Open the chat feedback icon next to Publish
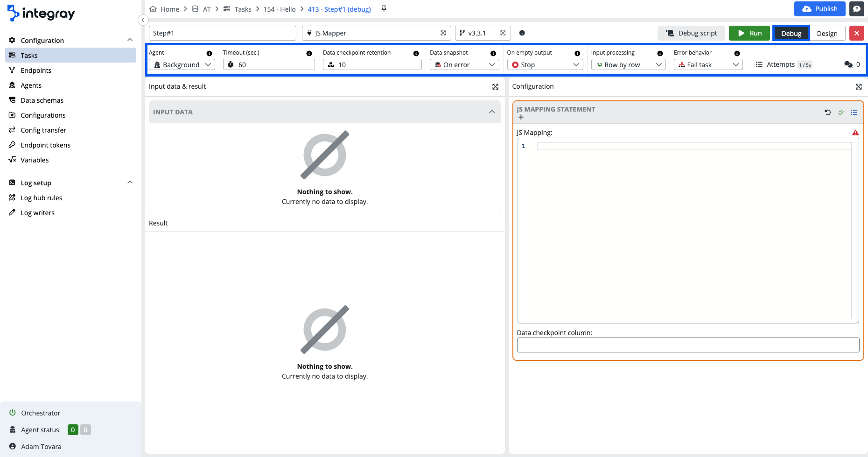The image size is (868, 457). pyautogui.click(x=856, y=9)
